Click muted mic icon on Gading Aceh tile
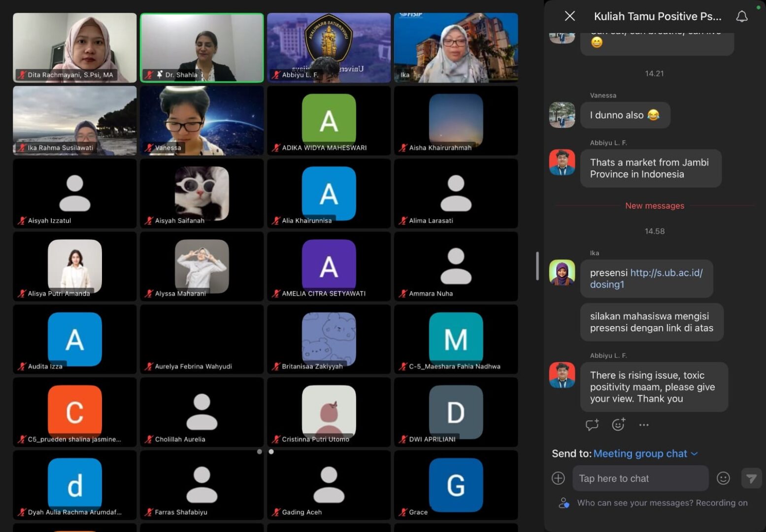766x532 pixels. 276,512
